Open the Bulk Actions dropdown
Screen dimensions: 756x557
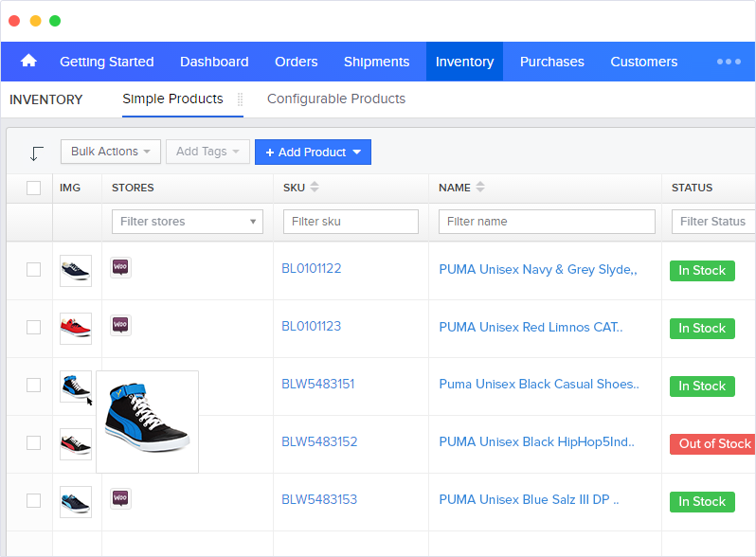[x=111, y=152]
